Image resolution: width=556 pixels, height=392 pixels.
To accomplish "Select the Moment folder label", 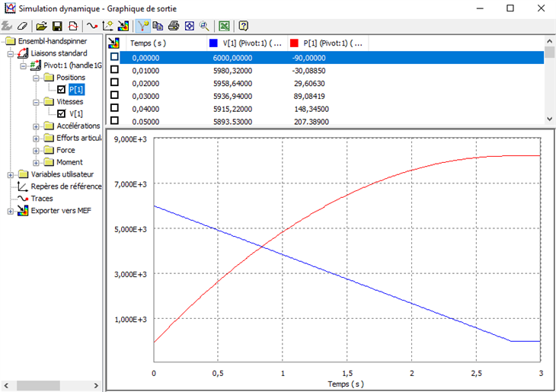I will tap(69, 162).
